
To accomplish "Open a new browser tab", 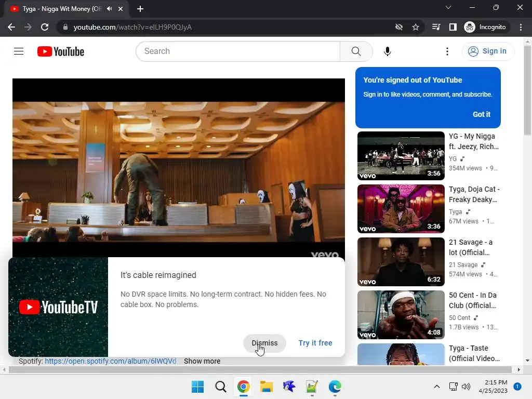I will (140, 9).
